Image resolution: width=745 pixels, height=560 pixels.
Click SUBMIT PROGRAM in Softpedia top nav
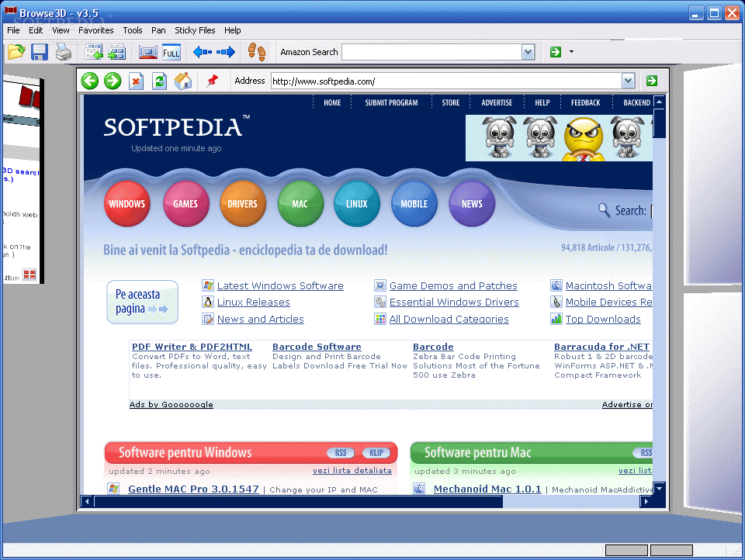coord(391,102)
